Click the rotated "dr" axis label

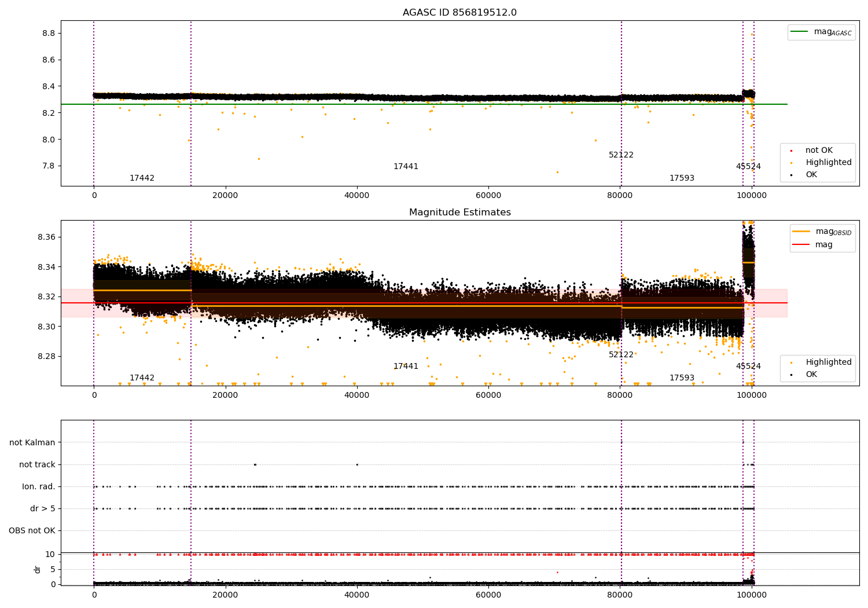38,569
